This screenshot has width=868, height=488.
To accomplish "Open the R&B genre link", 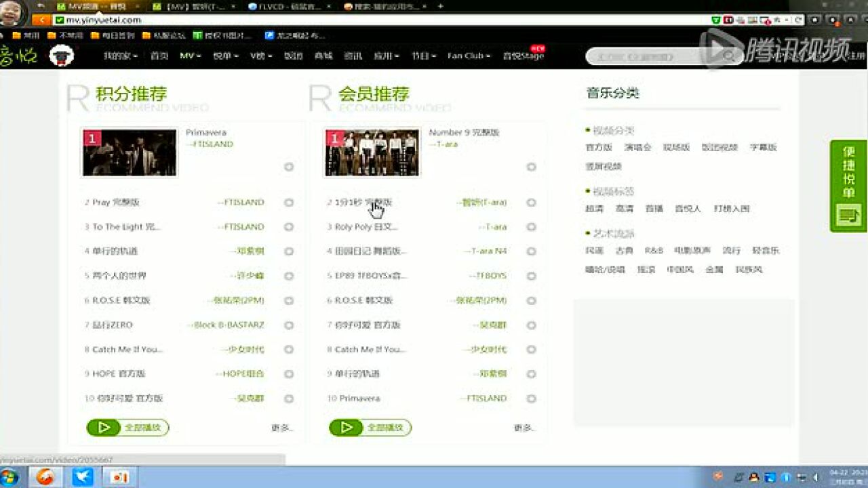I will (654, 250).
